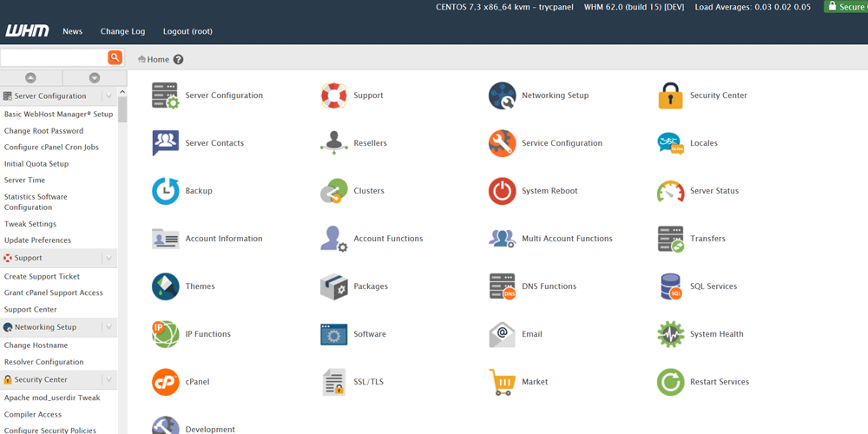Collapse the Server Configuration sidebar section

[x=108, y=95]
